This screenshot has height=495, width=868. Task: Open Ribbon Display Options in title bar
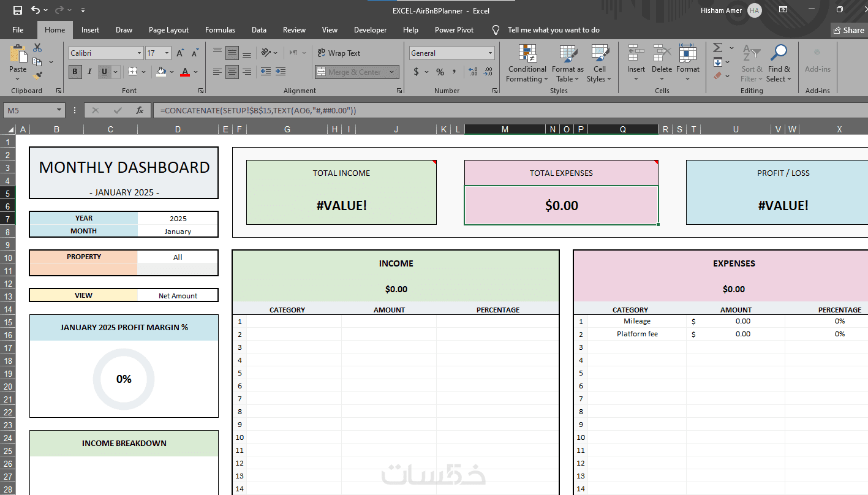(783, 10)
